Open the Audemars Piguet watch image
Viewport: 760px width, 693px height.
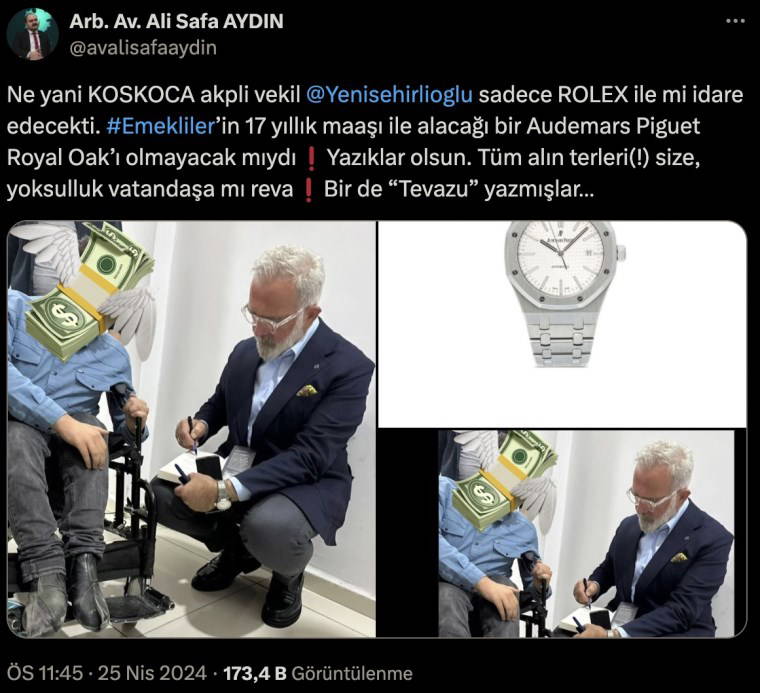(x=562, y=324)
